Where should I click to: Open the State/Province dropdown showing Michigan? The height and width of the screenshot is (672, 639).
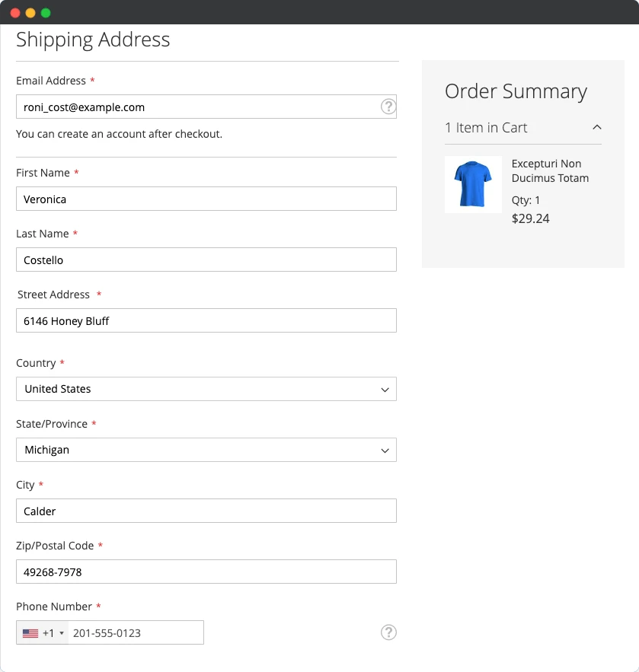206,450
